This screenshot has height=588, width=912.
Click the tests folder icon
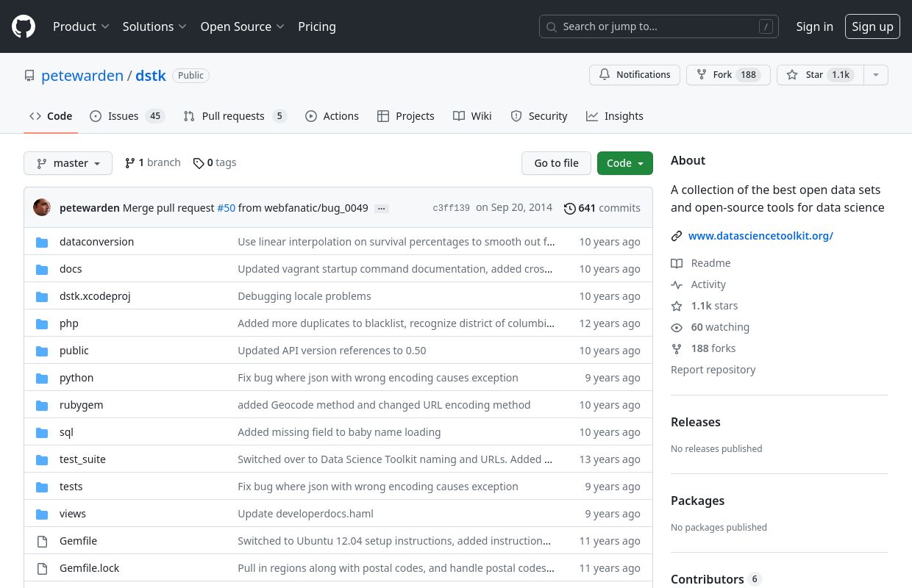[42, 487]
